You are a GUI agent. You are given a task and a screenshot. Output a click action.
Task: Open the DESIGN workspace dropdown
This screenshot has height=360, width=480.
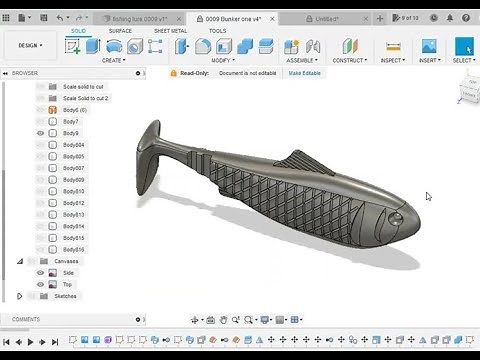30,45
